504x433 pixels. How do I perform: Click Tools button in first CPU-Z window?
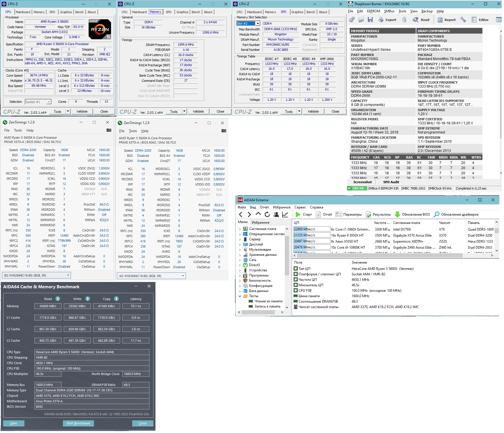[x=57, y=111]
